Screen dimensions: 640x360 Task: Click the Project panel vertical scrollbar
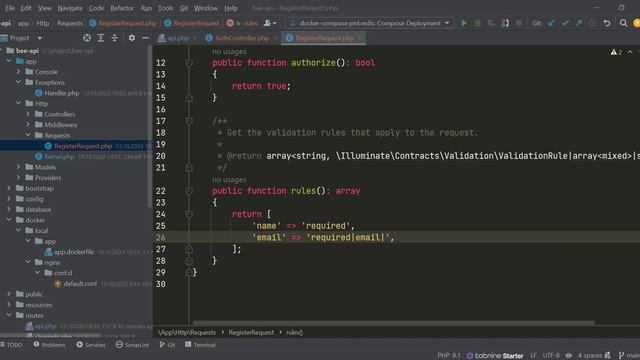click(150, 127)
